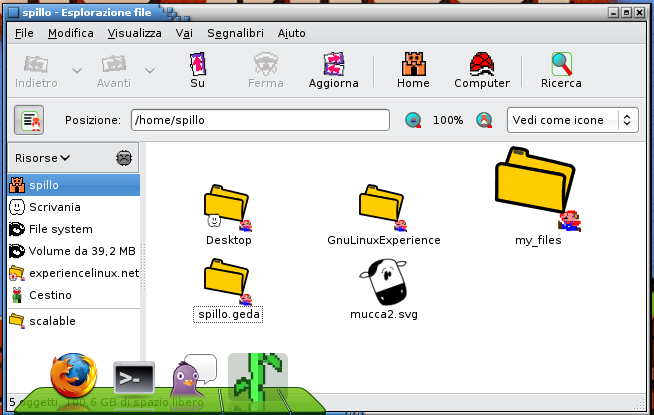This screenshot has height=415, width=654.
Task: Expand the Indietro history dropdown arrow
Action: (x=77, y=70)
